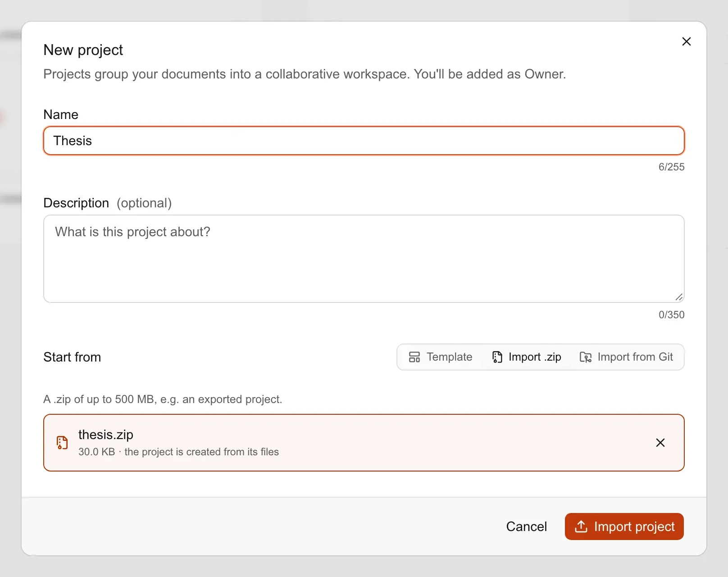Click the description resize handle corner
The width and height of the screenshot is (728, 577).
679,297
